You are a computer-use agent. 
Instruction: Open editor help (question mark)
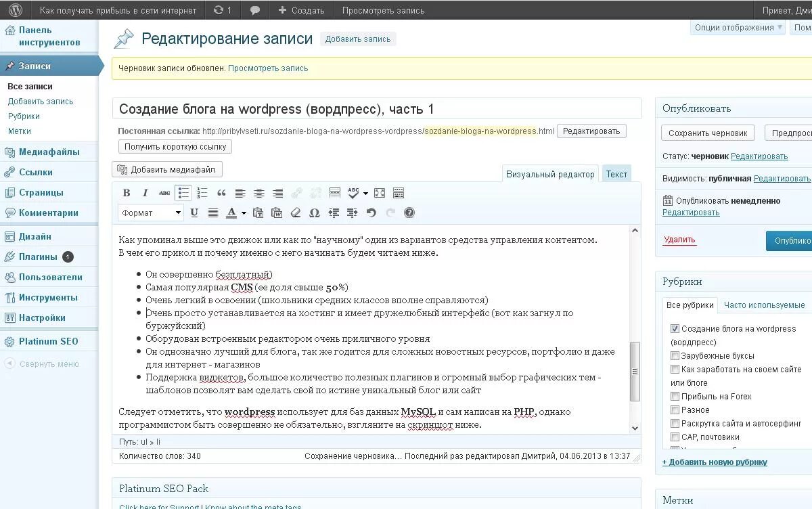[409, 213]
